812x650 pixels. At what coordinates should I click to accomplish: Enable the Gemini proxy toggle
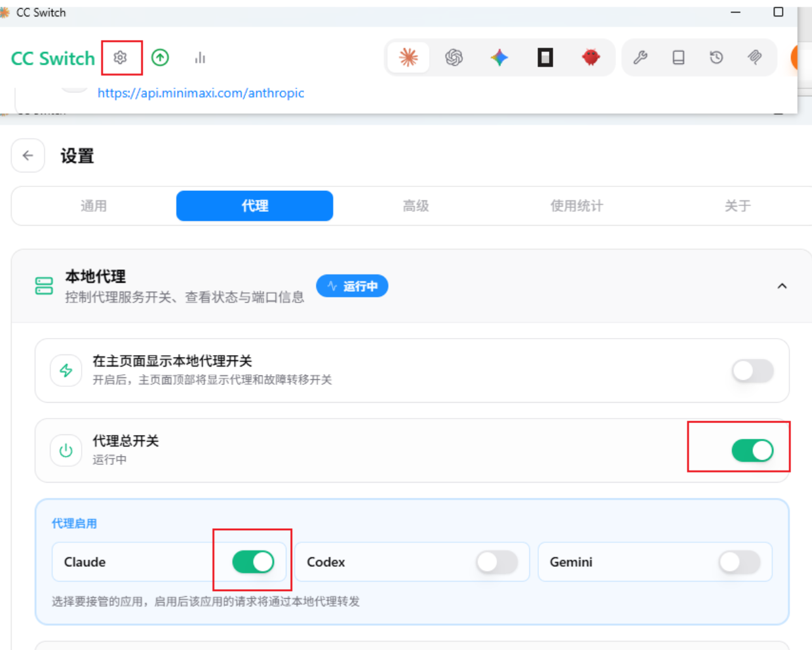tap(740, 562)
